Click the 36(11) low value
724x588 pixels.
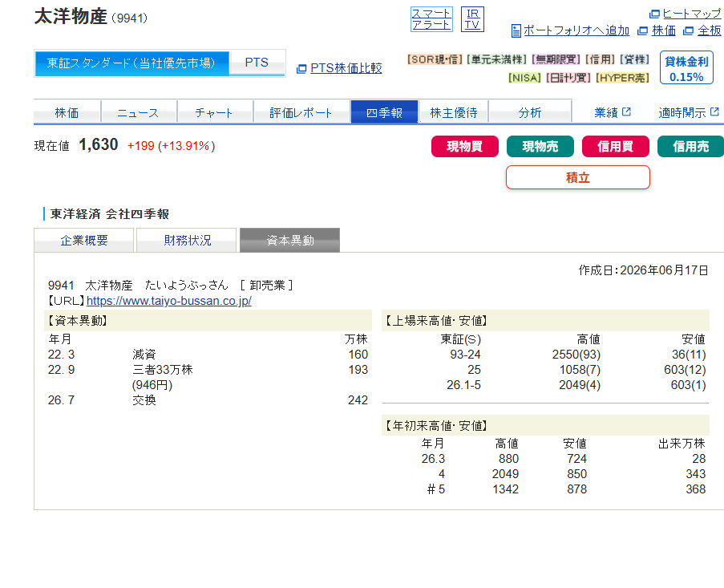[689, 355]
